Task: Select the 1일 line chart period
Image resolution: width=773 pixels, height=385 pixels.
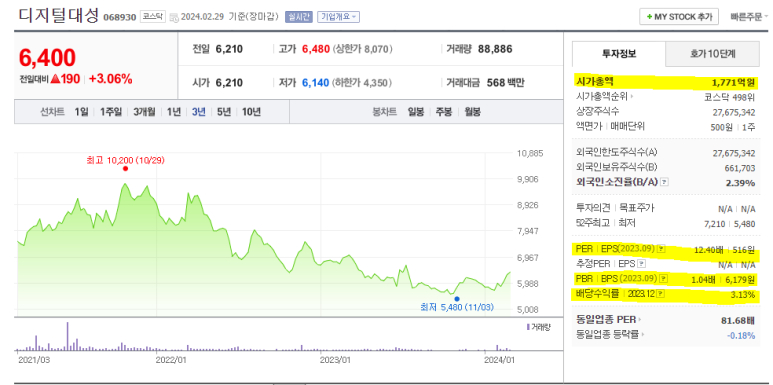Action: 81,112
